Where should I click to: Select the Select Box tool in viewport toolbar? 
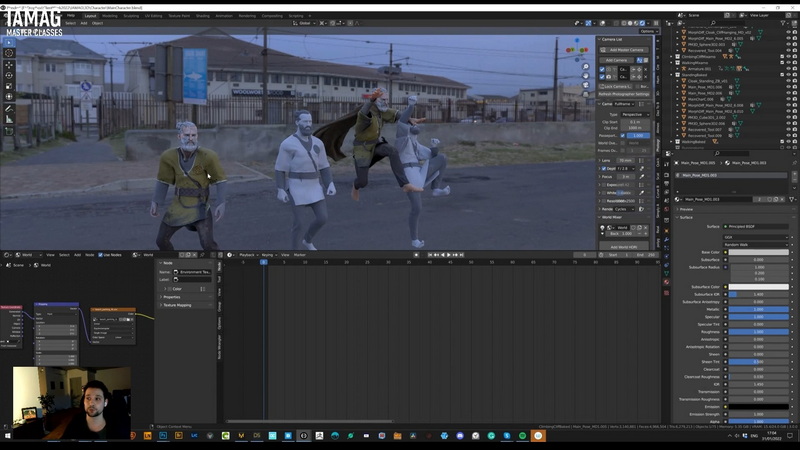pyautogui.click(x=9, y=43)
